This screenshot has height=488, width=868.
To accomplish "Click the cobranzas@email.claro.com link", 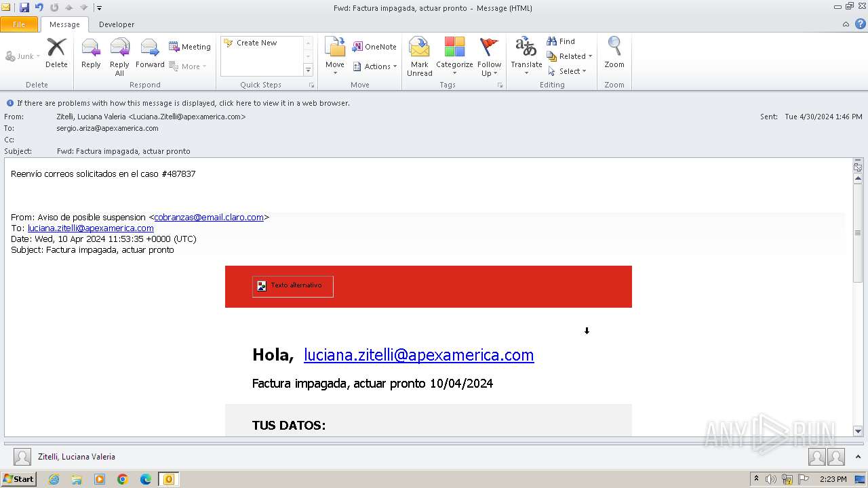I will click(x=209, y=218).
